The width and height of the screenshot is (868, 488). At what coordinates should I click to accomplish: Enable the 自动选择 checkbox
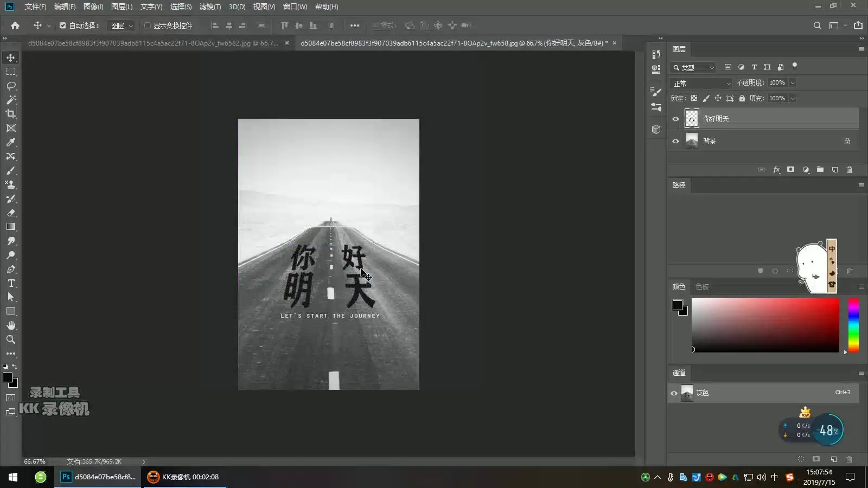click(x=62, y=25)
